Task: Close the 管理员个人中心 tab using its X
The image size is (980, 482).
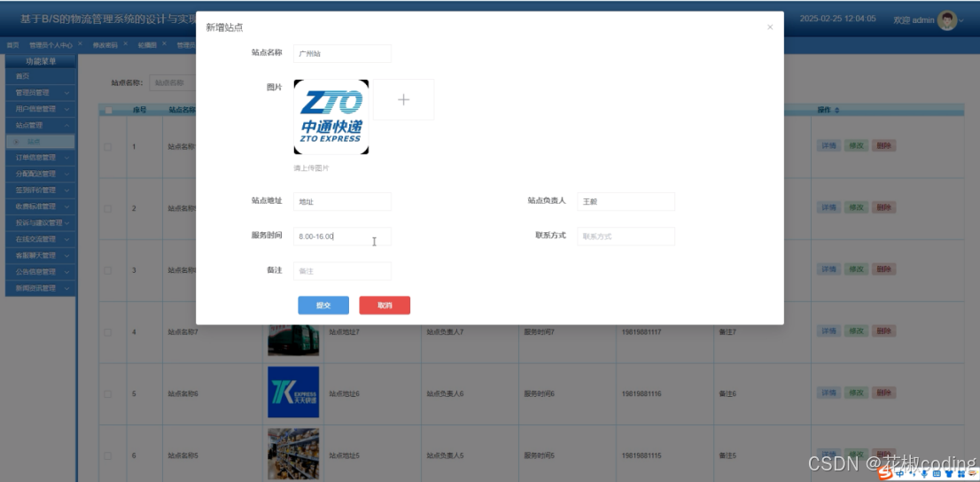Action: [80, 44]
